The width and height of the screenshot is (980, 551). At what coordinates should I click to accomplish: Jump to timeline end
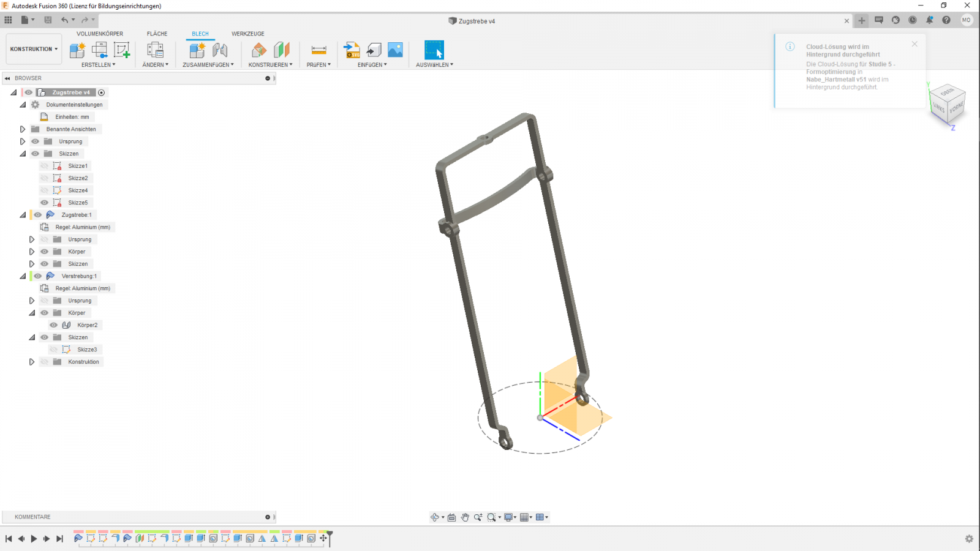[59, 539]
